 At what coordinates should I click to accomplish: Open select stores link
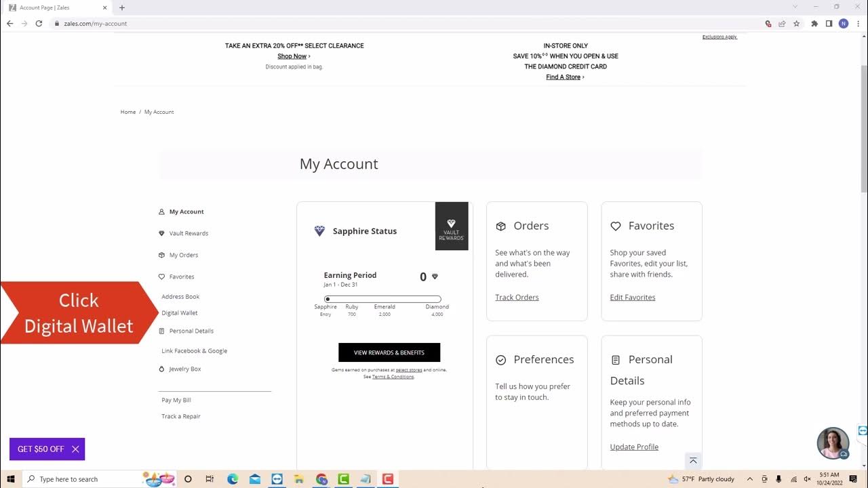(x=409, y=370)
